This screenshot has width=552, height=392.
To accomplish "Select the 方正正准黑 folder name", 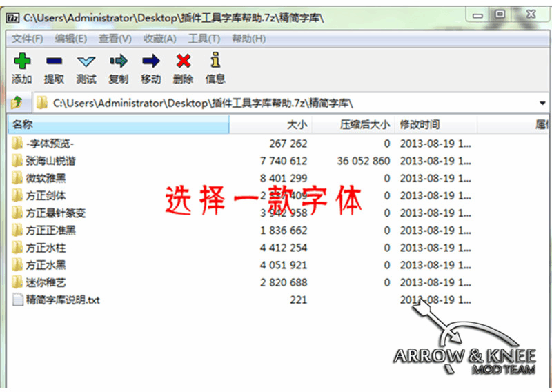I will pyautogui.click(x=50, y=231).
